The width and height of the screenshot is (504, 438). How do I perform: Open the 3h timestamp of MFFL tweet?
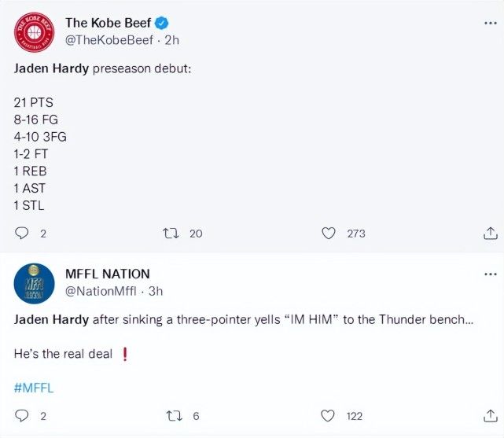pos(155,291)
